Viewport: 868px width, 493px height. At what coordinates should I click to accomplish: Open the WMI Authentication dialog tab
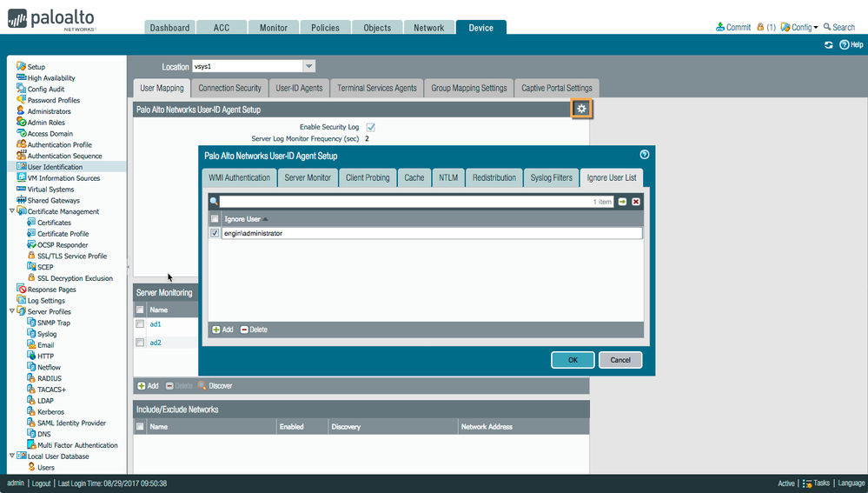point(239,178)
